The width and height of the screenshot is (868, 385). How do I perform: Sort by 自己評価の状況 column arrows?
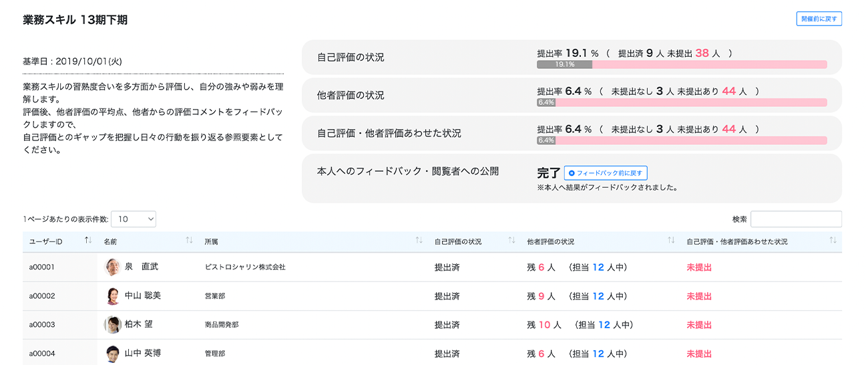point(511,241)
